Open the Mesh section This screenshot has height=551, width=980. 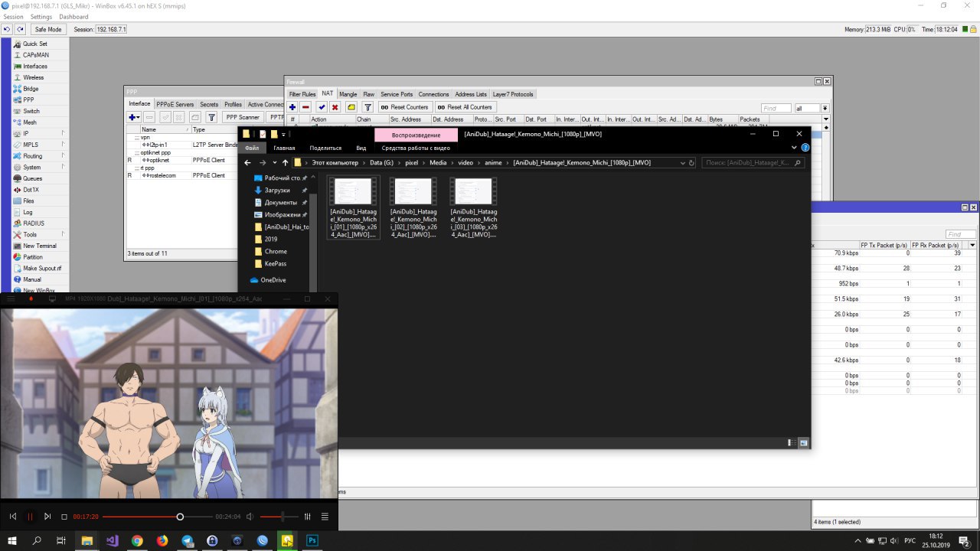(29, 122)
